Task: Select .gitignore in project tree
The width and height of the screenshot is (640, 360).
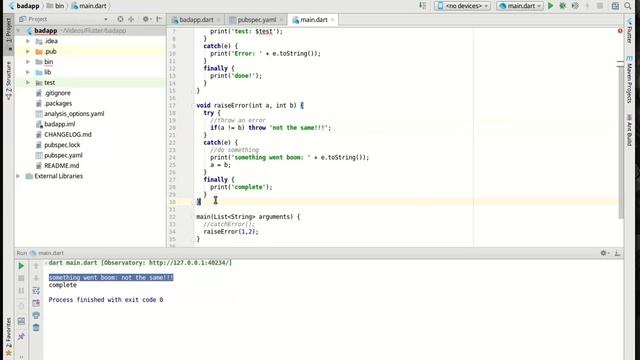Action: click(x=57, y=93)
